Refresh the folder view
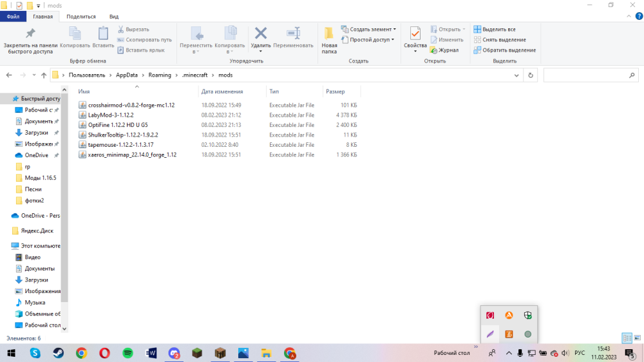Image resolution: width=644 pixels, height=362 pixels. pos(531,75)
